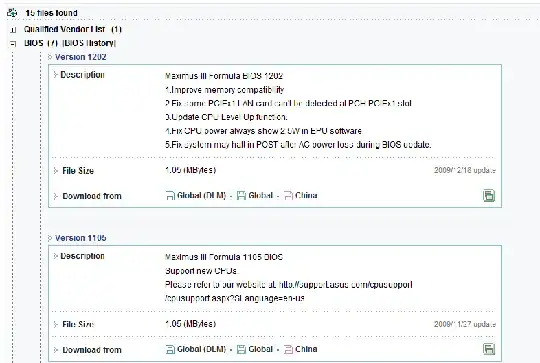Click the Global disk icon for Version 1105
The width and height of the screenshot is (540, 363).
coord(241,349)
